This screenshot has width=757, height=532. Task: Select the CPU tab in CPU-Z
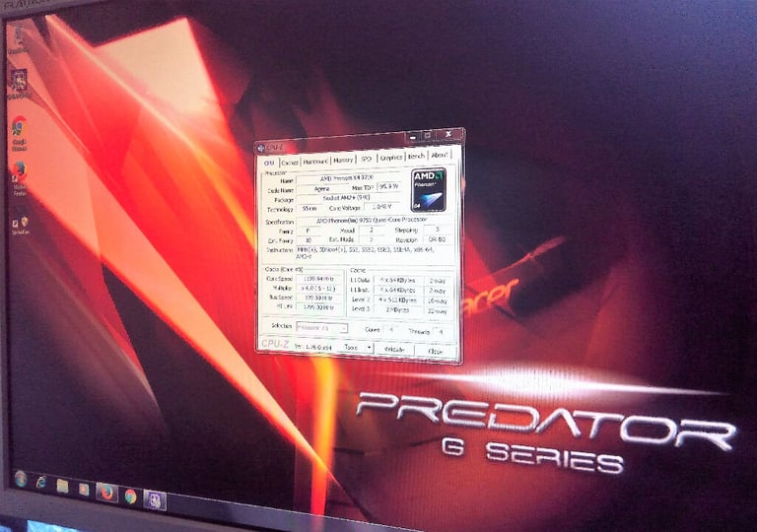click(269, 163)
